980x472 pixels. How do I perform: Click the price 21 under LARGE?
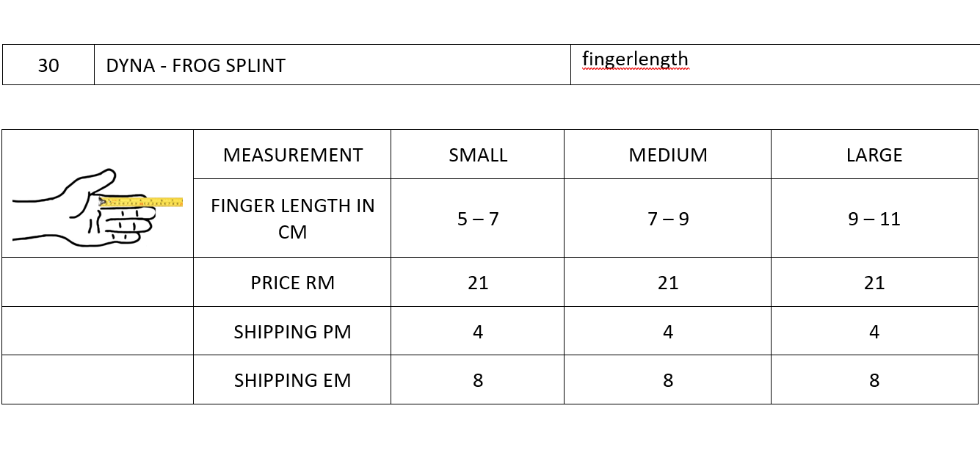pos(874,283)
